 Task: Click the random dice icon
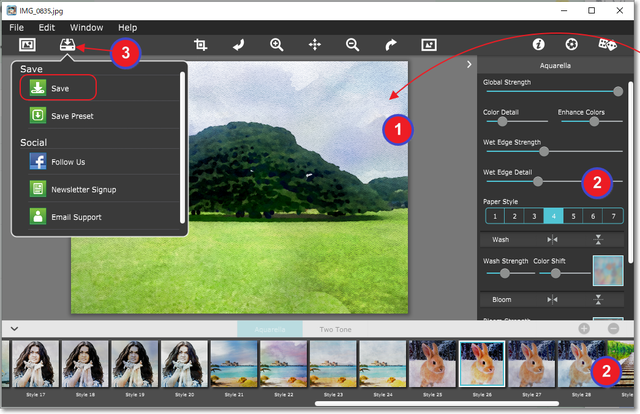pyautogui.click(x=606, y=45)
